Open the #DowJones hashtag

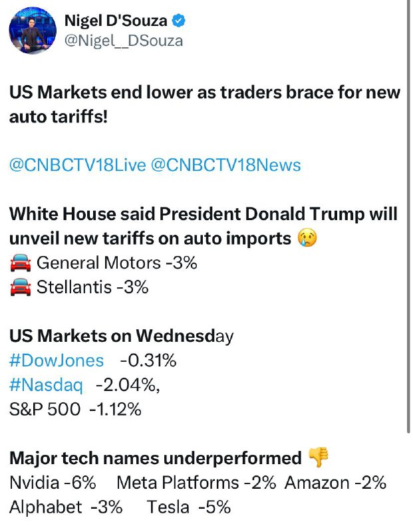[x=57, y=360]
